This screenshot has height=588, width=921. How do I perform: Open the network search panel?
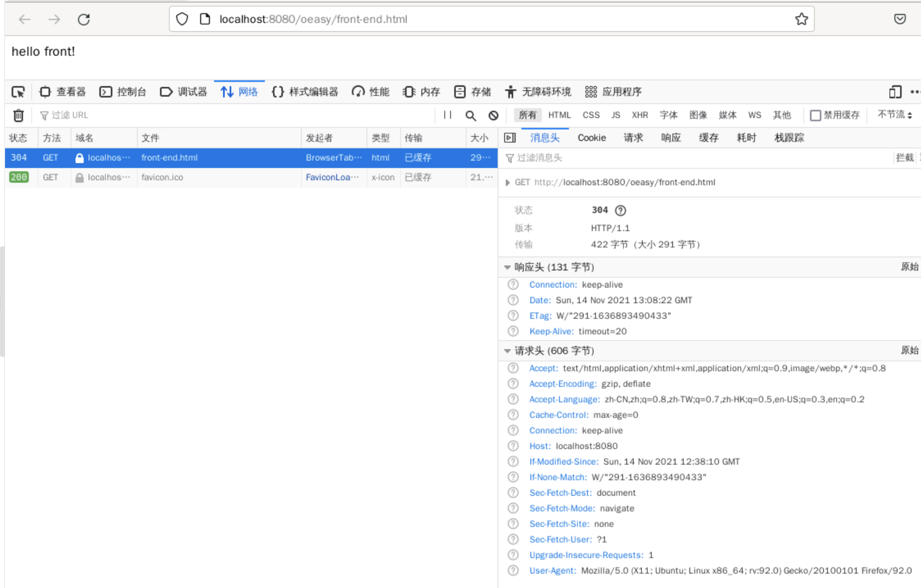tap(471, 115)
